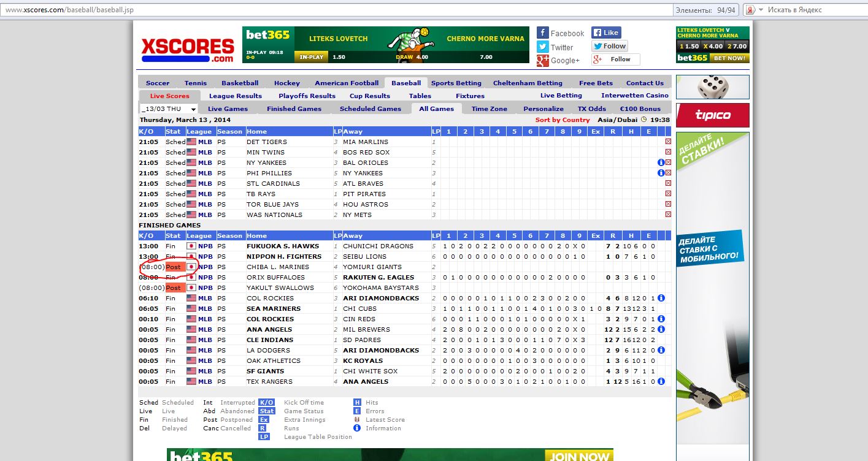The height and width of the screenshot is (461, 868).
Task: Click the Sort by Country link
Action: click(563, 120)
